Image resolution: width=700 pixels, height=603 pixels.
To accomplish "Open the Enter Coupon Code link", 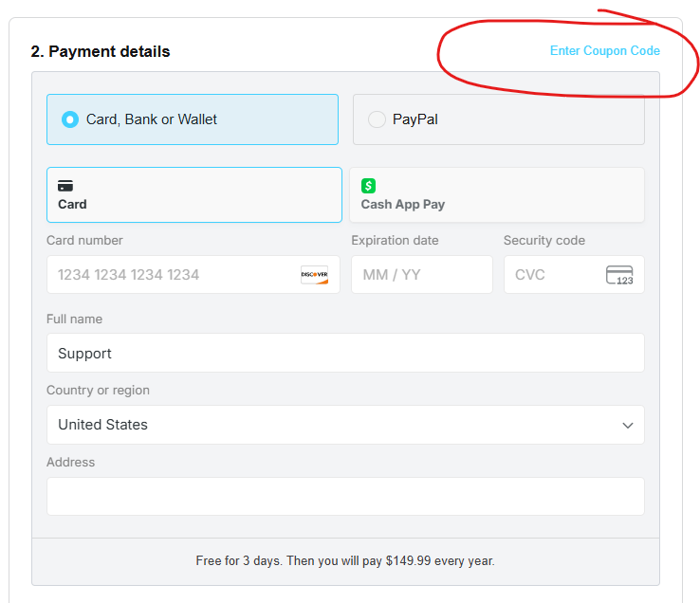I will 605,51.
